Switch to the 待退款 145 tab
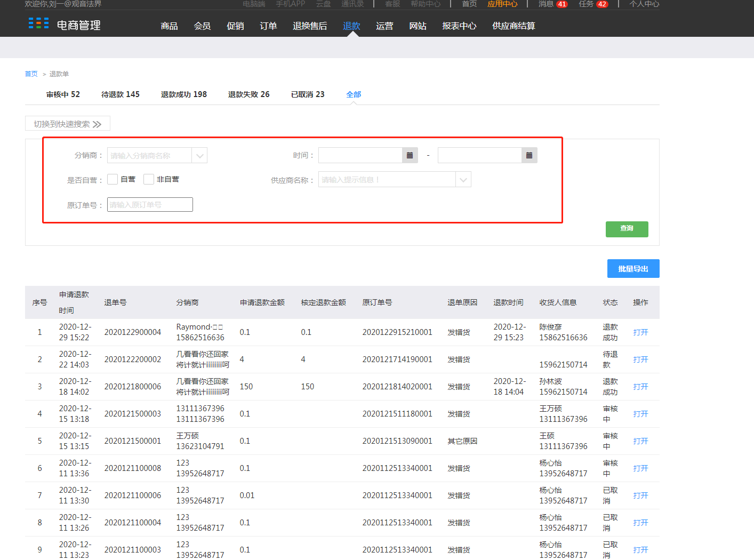Image resolution: width=754 pixels, height=560 pixels. pos(121,94)
